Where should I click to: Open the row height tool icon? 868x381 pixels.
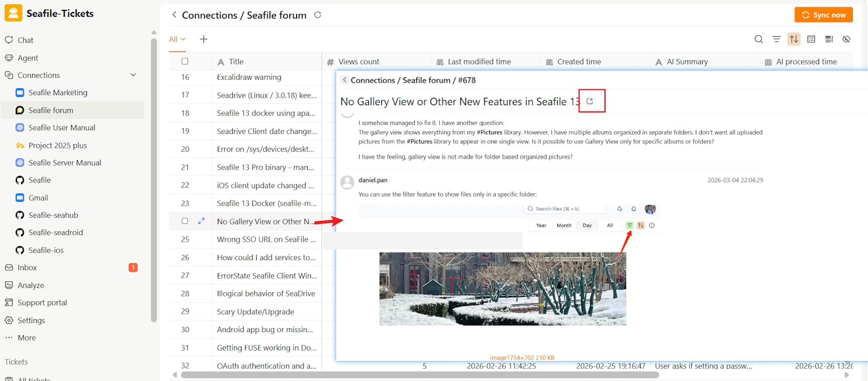pyautogui.click(x=829, y=39)
